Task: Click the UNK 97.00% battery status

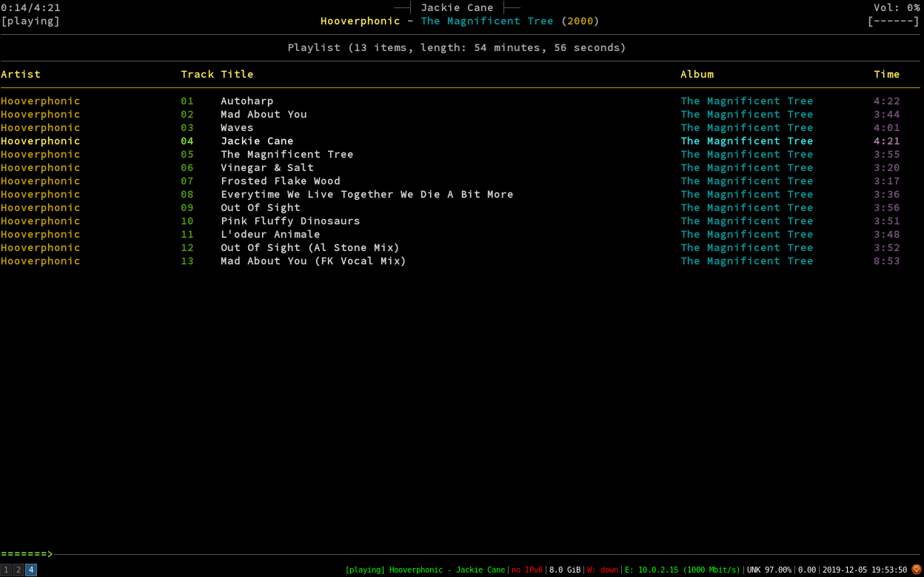Action: click(x=769, y=570)
